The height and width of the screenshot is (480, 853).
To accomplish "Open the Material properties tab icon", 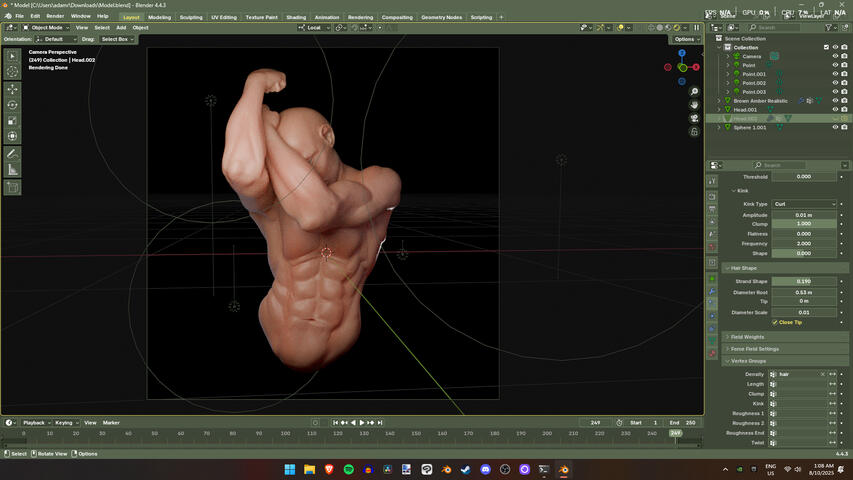I will pyautogui.click(x=712, y=354).
